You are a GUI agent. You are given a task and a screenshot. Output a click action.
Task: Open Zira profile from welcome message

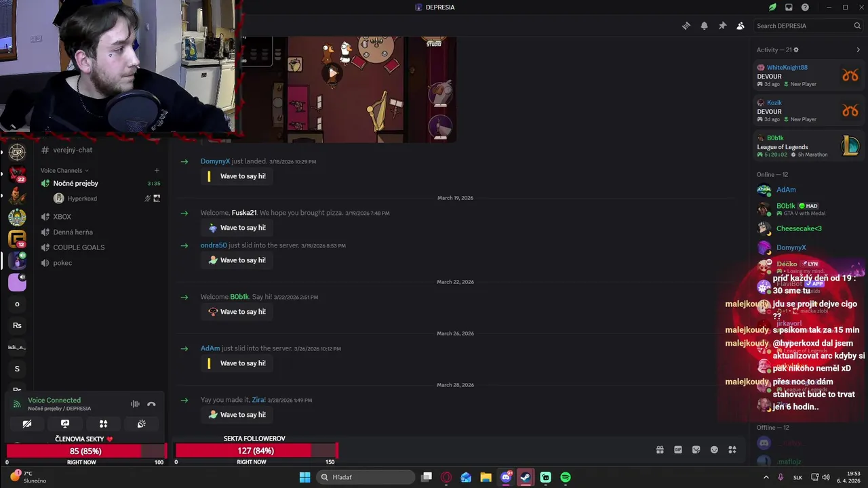point(258,400)
